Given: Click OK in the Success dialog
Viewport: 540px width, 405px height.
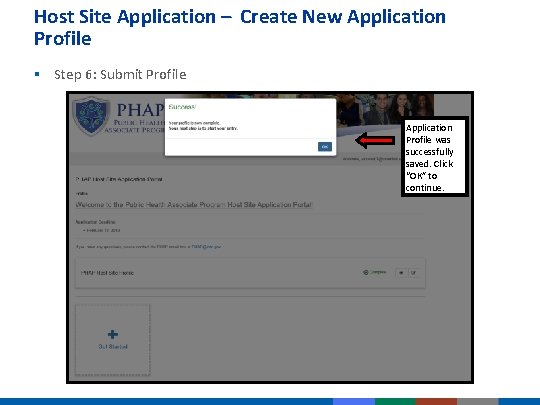Looking at the screenshot, I should coord(325,147).
